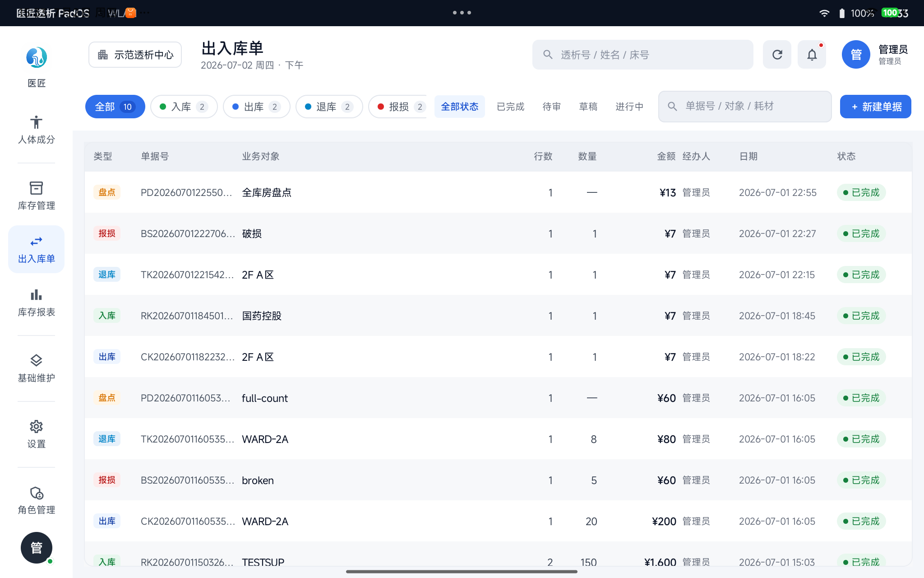The image size is (924, 578).
Task: Click the 盘点 tag on full-count row
Action: [107, 398]
